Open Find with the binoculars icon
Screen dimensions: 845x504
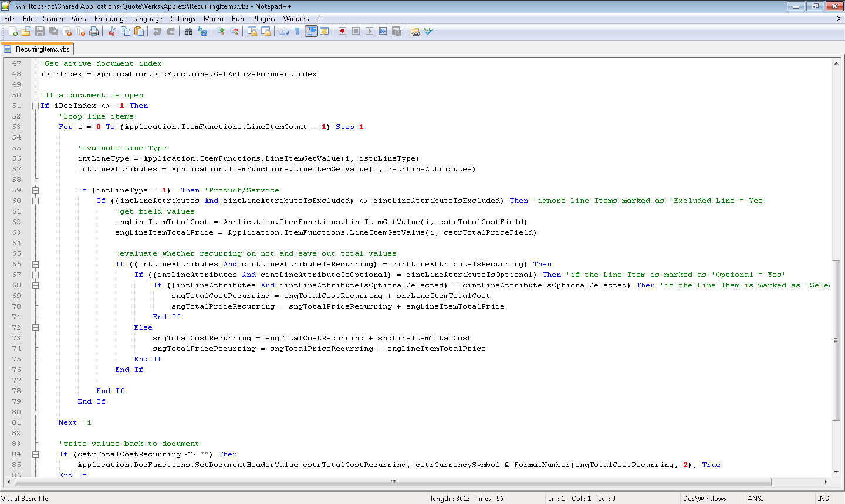coord(188,31)
